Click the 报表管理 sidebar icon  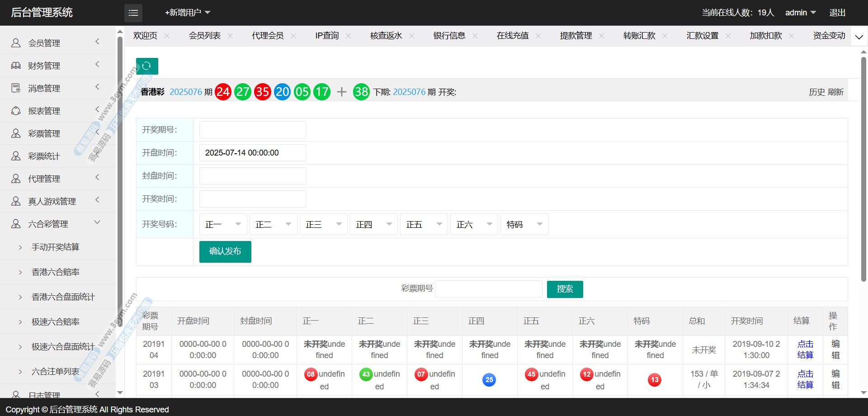[x=16, y=111]
